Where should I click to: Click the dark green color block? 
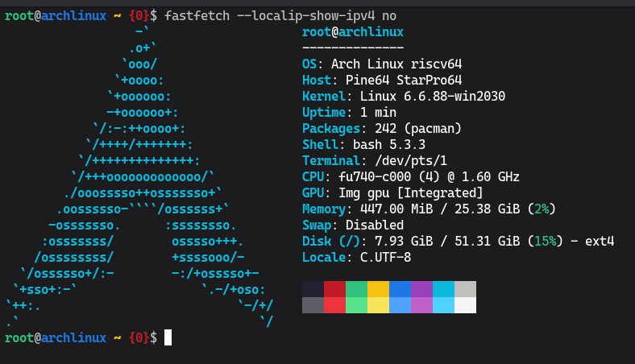[x=356, y=289]
